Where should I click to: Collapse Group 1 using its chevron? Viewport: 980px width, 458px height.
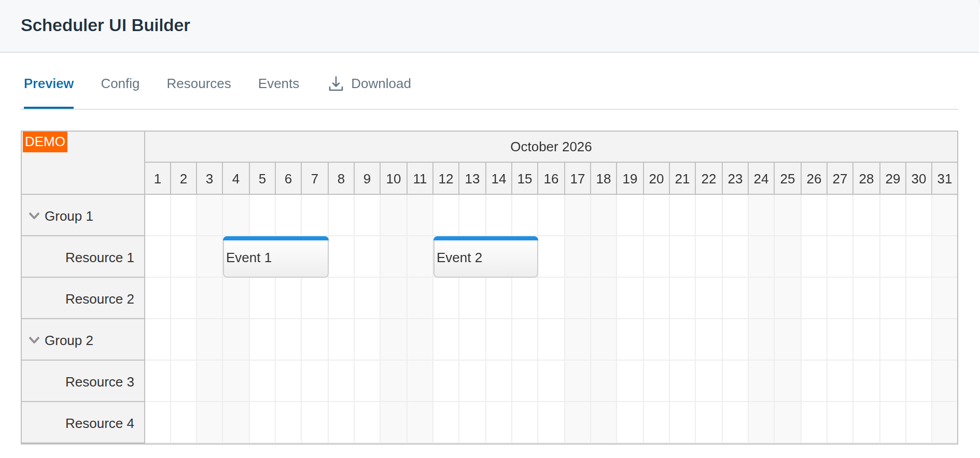[x=34, y=216]
